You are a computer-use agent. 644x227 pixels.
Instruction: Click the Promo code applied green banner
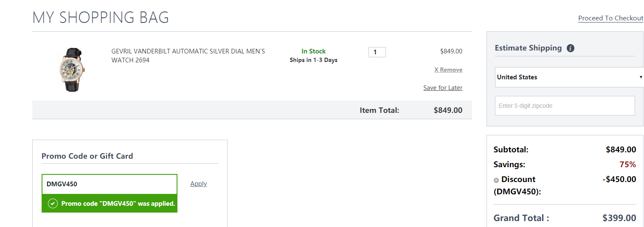pyautogui.click(x=110, y=204)
